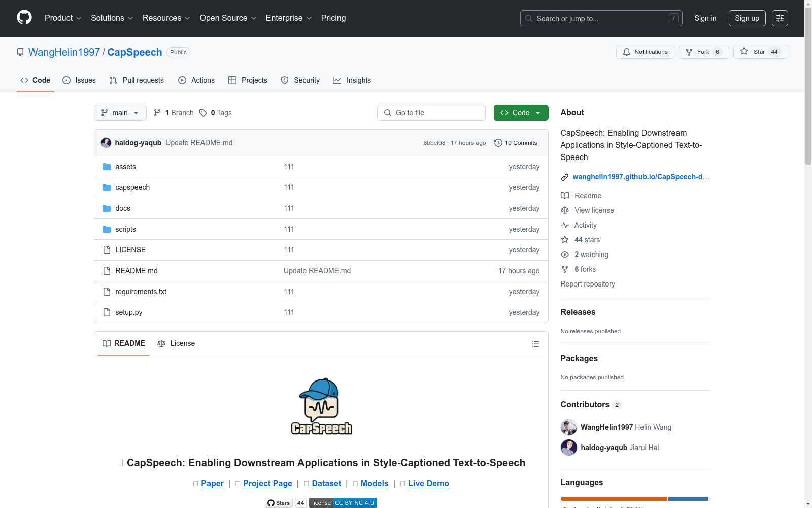
Task: Open the assets folder
Action: (125, 167)
